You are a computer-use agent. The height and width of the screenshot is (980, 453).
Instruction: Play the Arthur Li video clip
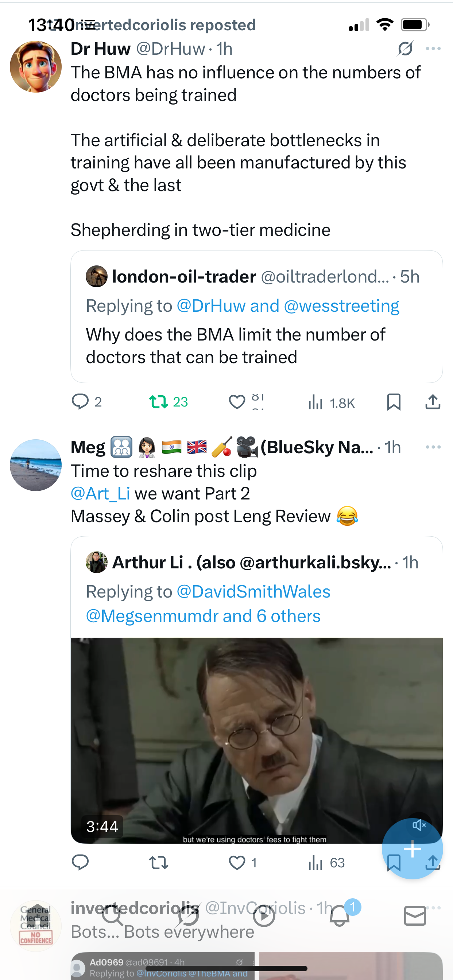point(256,740)
